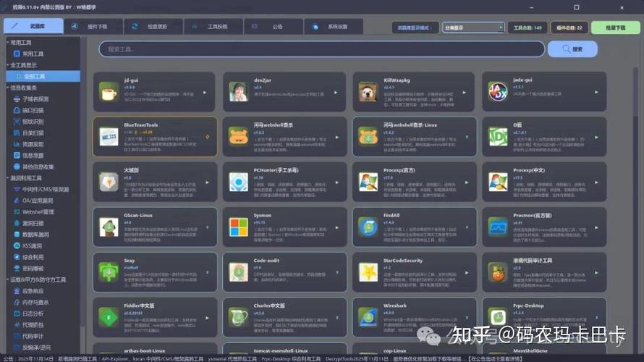Select the 火绒剑 tool icon
This screenshot has height=362, width=644.
109,182
